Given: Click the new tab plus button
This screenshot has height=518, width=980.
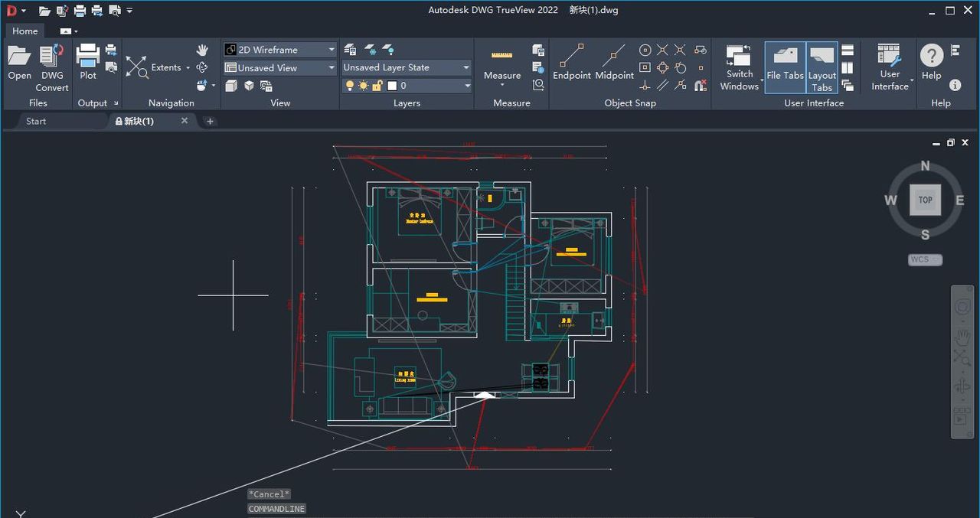Looking at the screenshot, I should click(210, 121).
